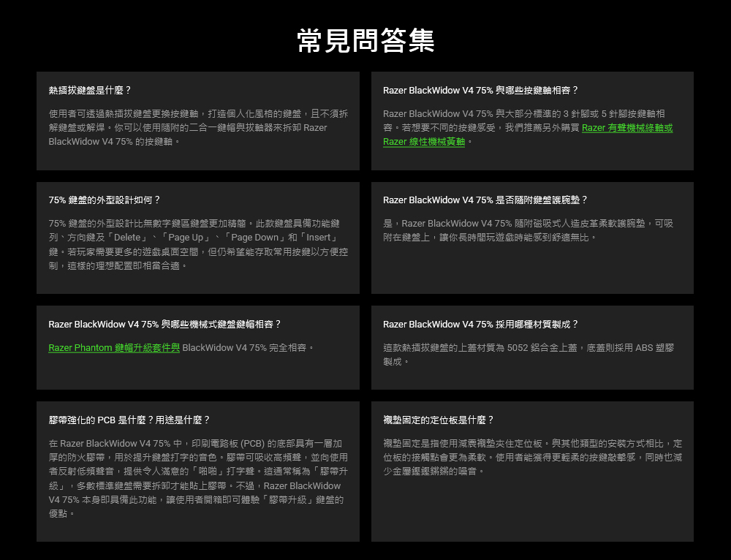The width and height of the screenshot is (731, 560).
Task: Select the question 襯墊固定的定位板是什麼？
Action: pos(438,420)
